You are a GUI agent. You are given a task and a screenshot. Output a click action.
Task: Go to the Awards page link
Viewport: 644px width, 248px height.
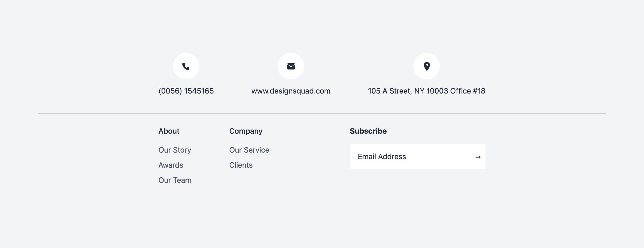coord(171,165)
